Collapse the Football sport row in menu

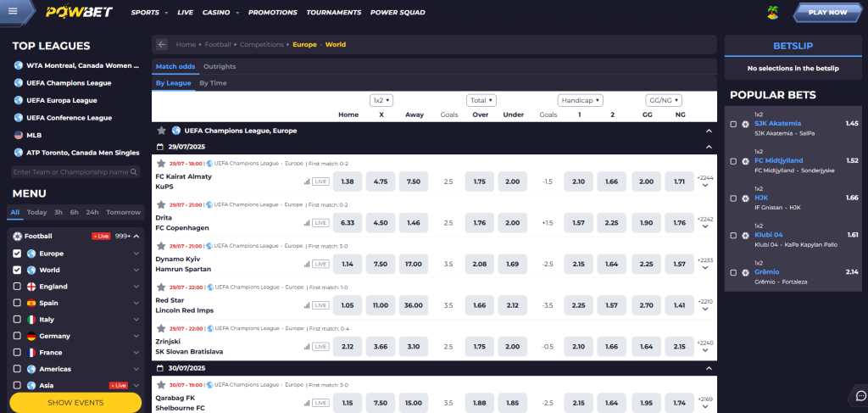tap(136, 236)
